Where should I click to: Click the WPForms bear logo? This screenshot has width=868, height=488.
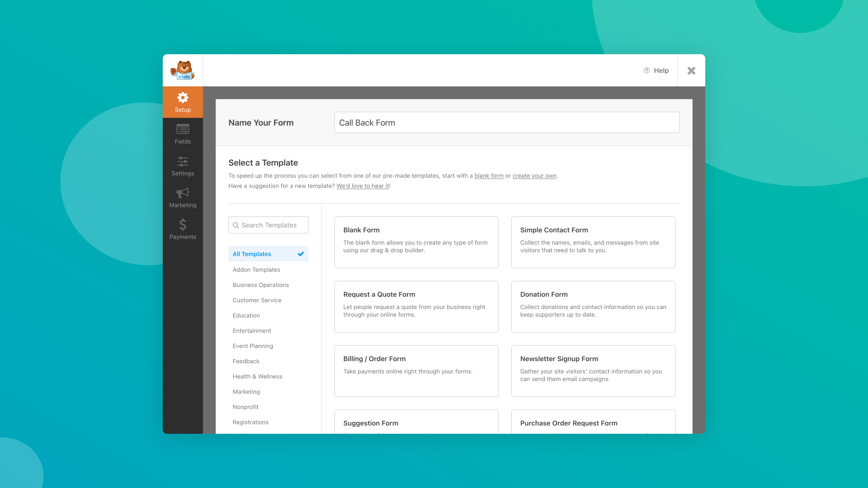pyautogui.click(x=183, y=70)
